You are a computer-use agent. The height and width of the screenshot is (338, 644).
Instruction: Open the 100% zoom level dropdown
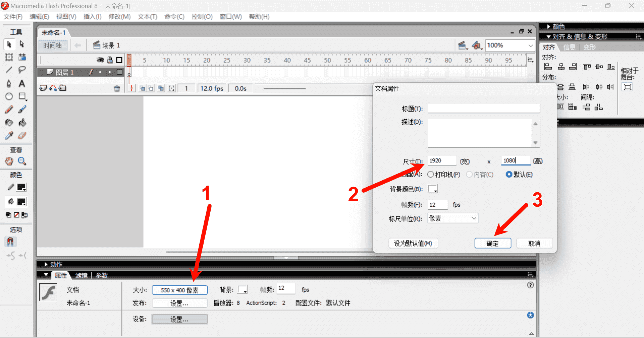(530, 46)
